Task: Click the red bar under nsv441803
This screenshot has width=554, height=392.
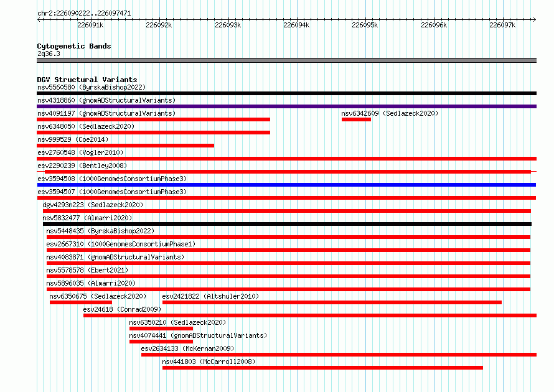Action: pos(322,368)
